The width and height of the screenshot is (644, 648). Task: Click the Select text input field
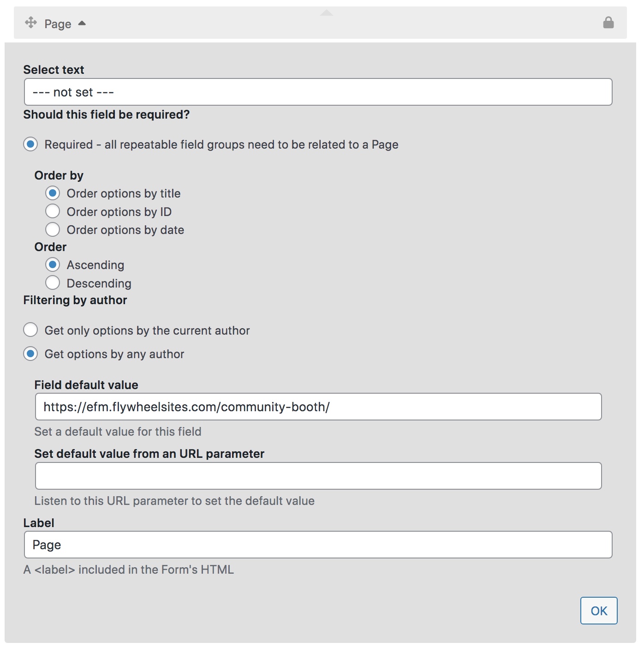[x=318, y=92]
